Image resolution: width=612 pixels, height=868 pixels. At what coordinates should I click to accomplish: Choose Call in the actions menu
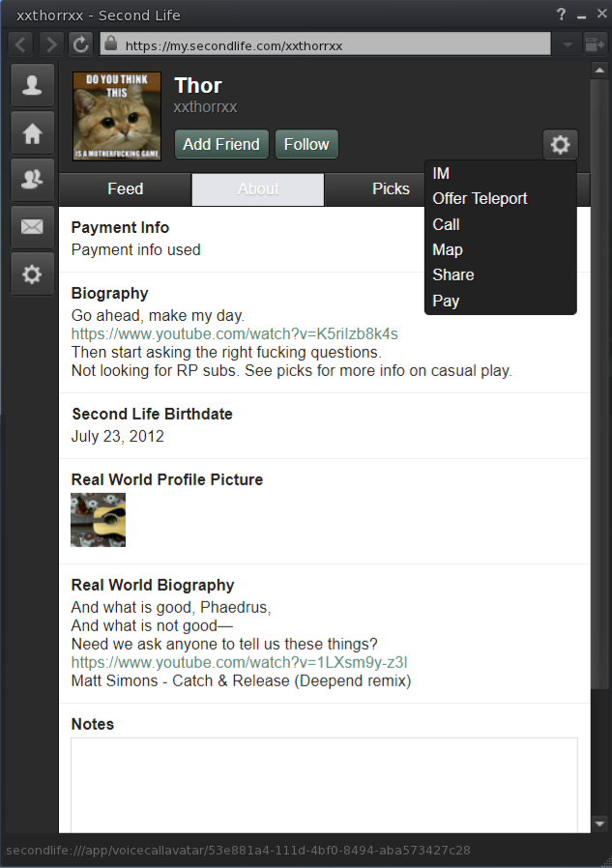[446, 224]
